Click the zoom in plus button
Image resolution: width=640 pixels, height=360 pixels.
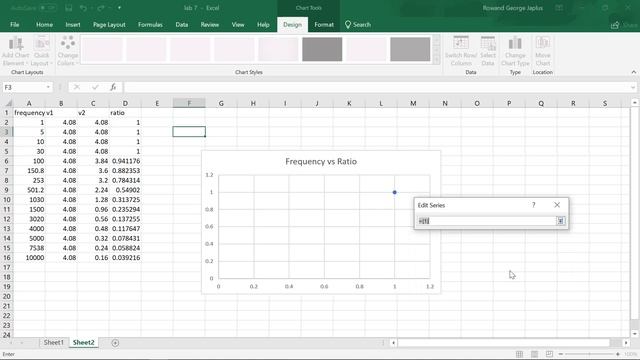pos(618,354)
